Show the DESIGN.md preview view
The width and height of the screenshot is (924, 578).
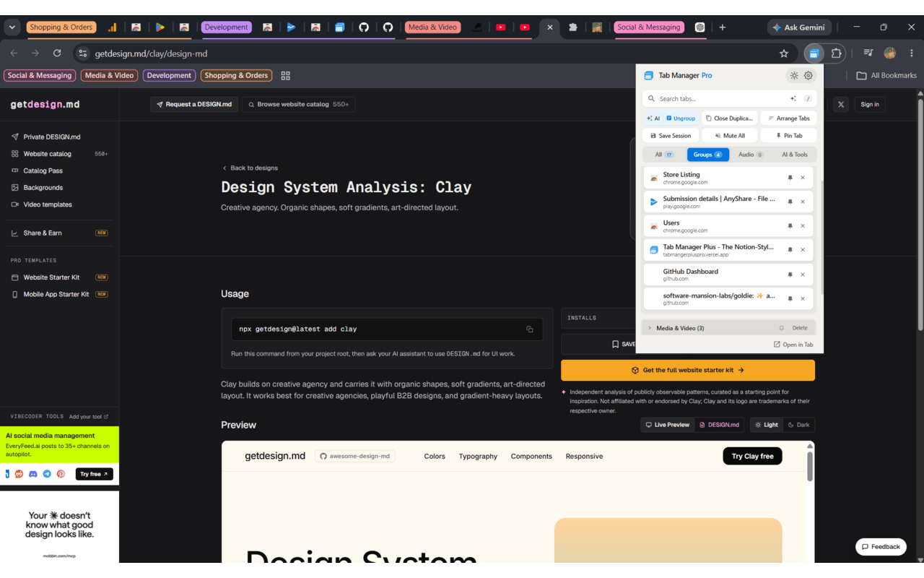tap(719, 425)
